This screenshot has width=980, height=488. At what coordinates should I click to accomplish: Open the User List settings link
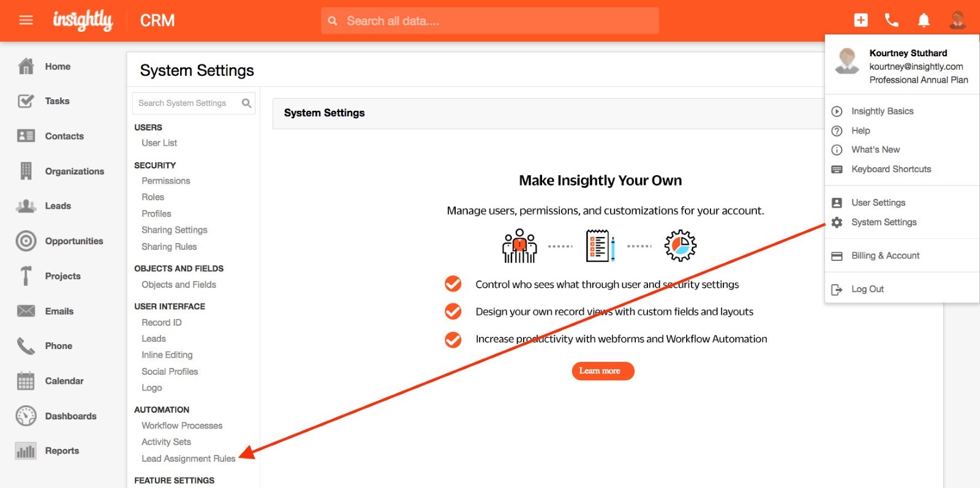(x=159, y=143)
